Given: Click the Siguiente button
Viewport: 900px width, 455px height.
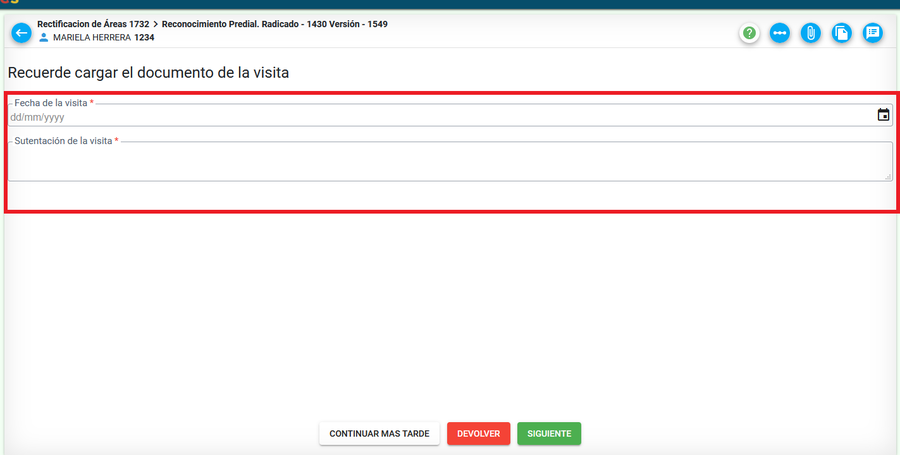Looking at the screenshot, I should tap(549, 434).
